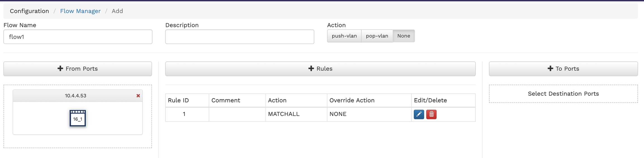This screenshot has height=158, width=644.
Task: Click the Select Destination Ports drop area
Action: click(563, 94)
